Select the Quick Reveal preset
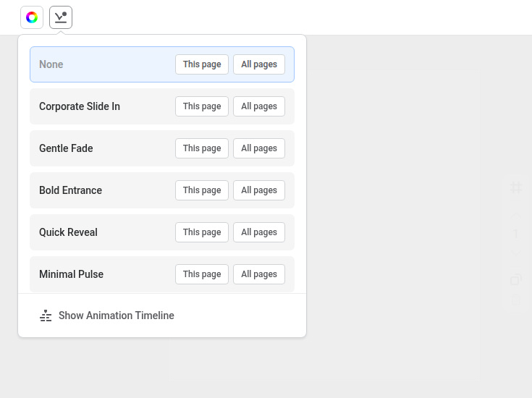This screenshot has width=532, height=398. (162, 232)
